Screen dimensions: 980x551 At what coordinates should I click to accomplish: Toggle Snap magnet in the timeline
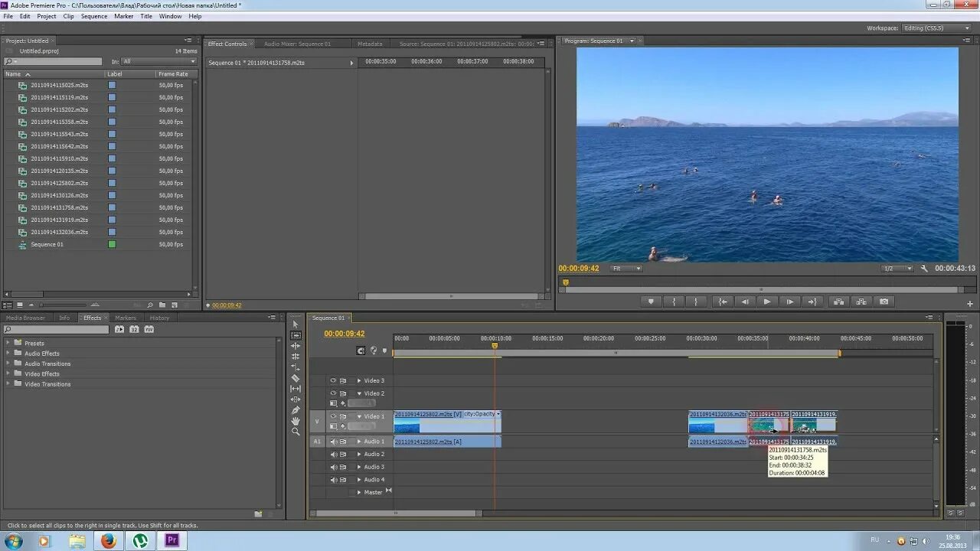pos(361,350)
